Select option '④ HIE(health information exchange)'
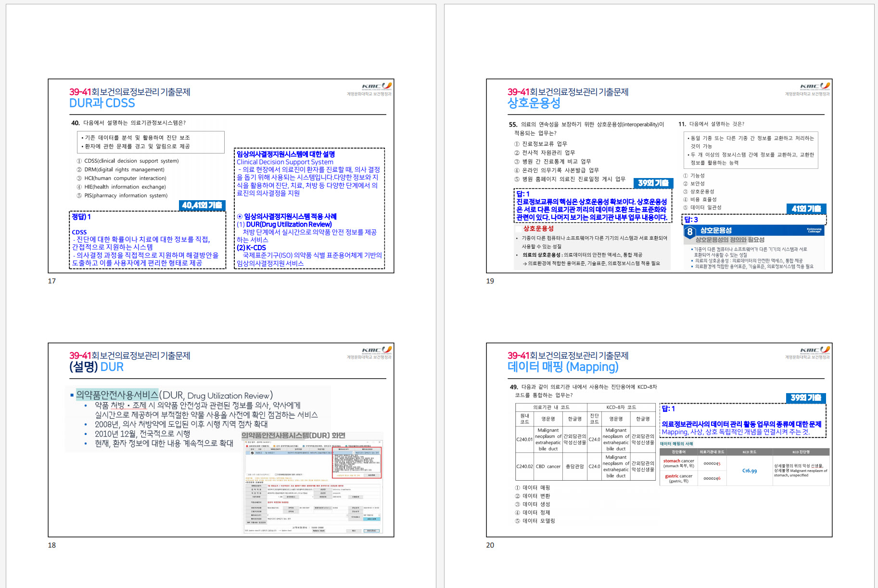 [x=121, y=187]
